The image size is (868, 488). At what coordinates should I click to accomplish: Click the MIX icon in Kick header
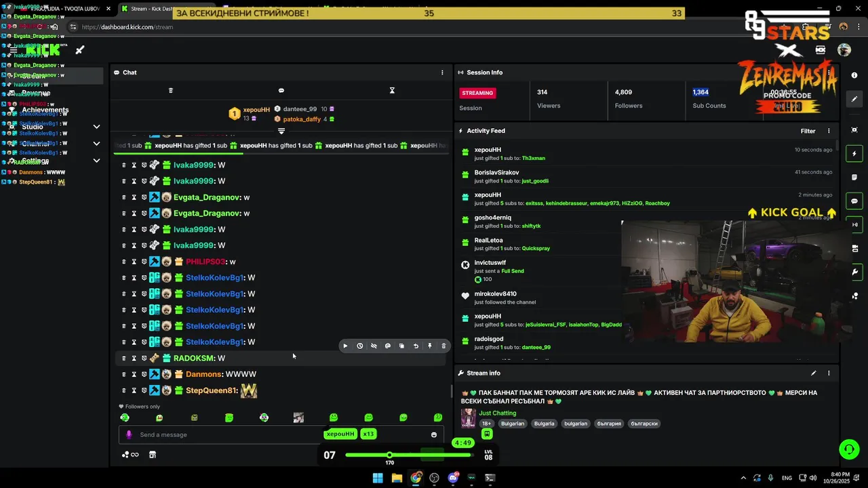click(821, 49)
